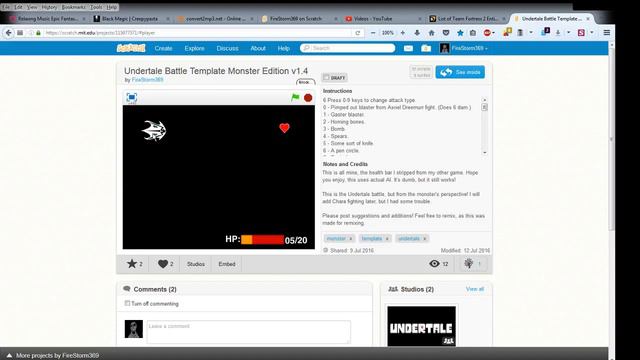Click the Adblock red stop-sign extension icon
640x360 pixels.
(487, 33)
